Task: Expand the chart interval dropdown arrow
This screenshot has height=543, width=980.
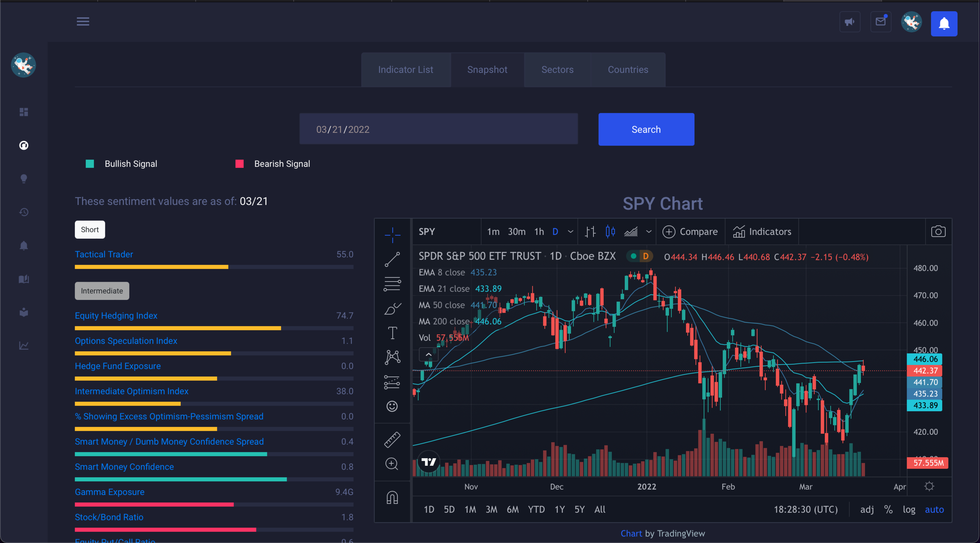Action: [570, 232]
